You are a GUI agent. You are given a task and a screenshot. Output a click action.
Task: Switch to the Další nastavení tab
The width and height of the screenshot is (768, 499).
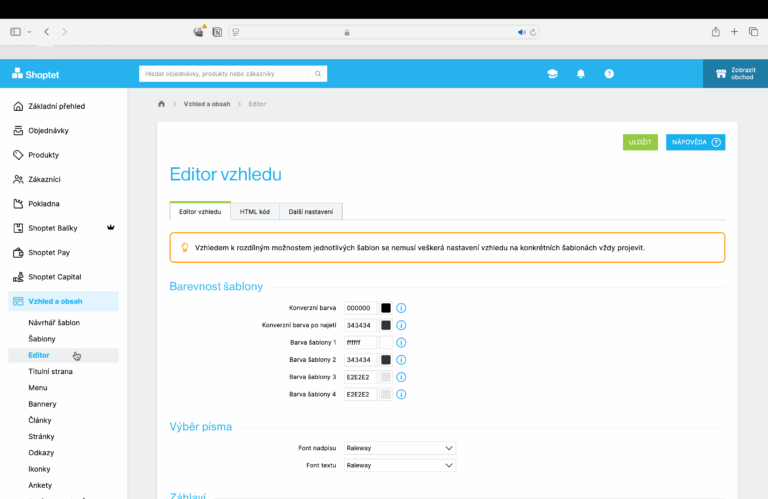(311, 212)
